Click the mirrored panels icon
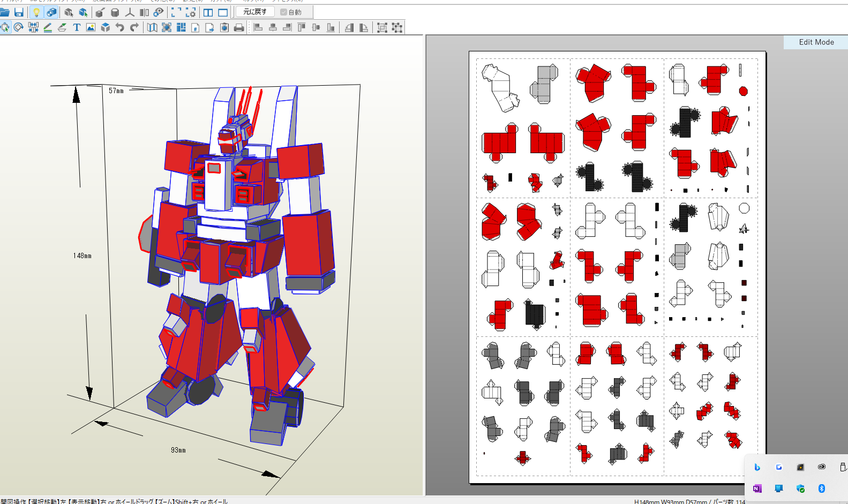This screenshot has height=504, width=848. click(144, 12)
